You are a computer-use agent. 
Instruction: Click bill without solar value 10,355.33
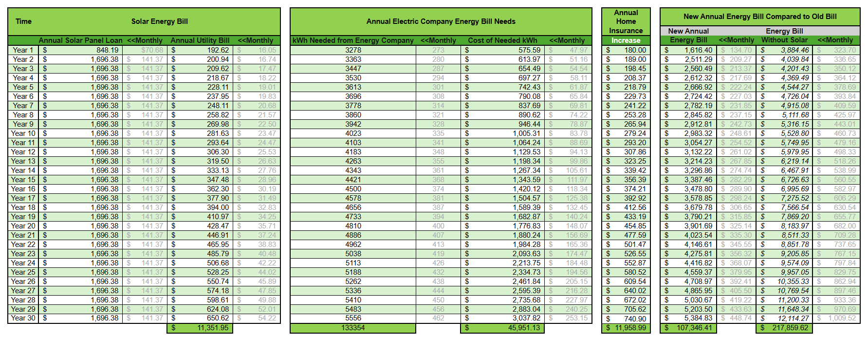(x=784, y=282)
